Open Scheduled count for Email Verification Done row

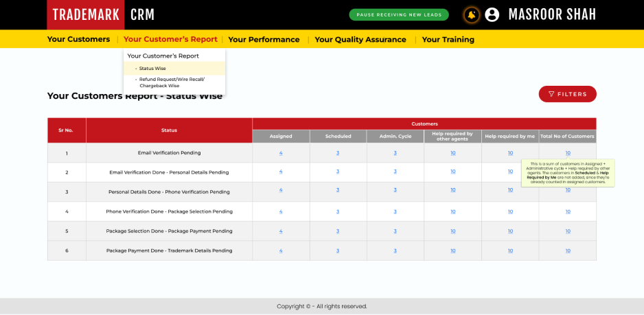coord(338,172)
